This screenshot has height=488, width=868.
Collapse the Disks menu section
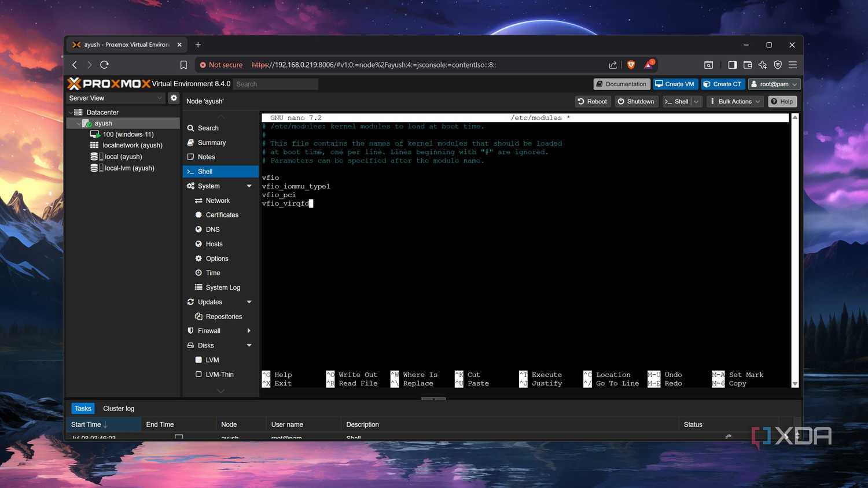[x=249, y=345]
